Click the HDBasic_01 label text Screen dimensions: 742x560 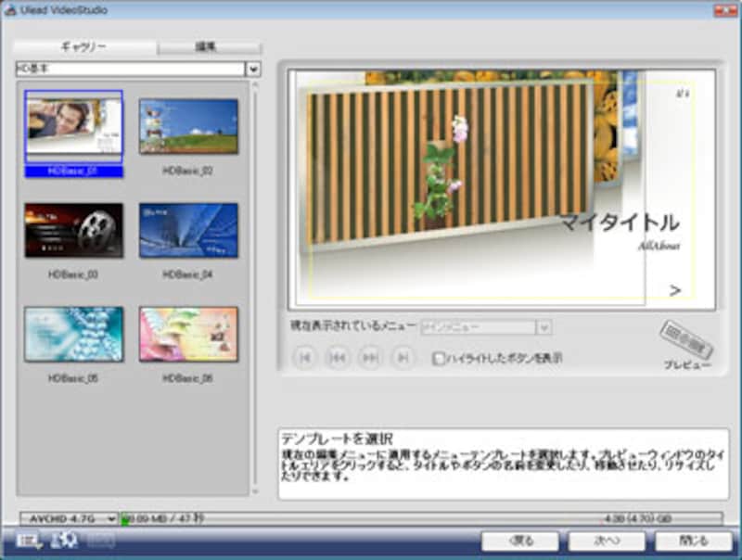(74, 171)
